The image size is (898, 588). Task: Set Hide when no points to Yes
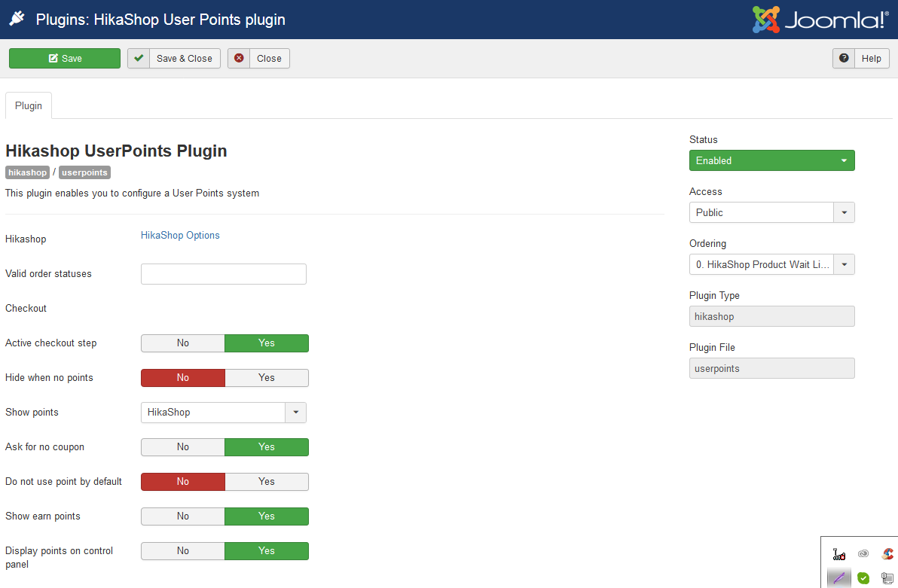point(267,378)
